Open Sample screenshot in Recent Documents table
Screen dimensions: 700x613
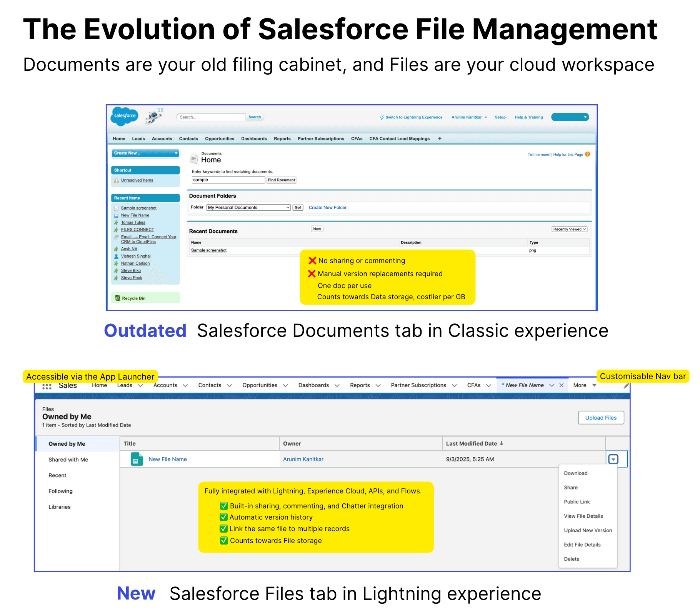[x=209, y=250]
